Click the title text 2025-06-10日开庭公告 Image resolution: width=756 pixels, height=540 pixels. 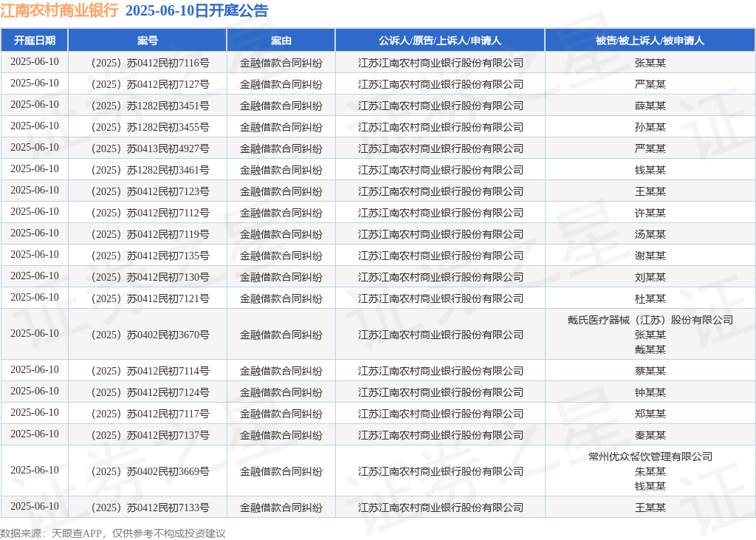click(x=196, y=10)
